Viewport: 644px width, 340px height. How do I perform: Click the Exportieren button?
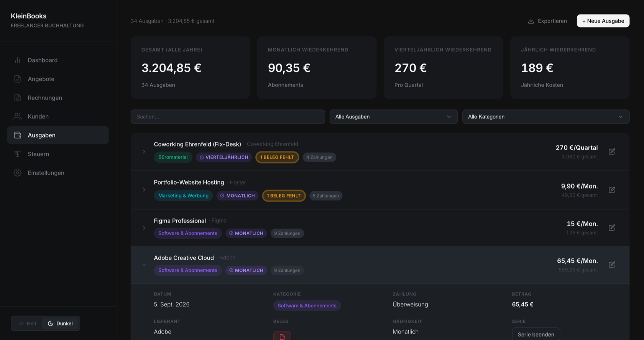[547, 21]
